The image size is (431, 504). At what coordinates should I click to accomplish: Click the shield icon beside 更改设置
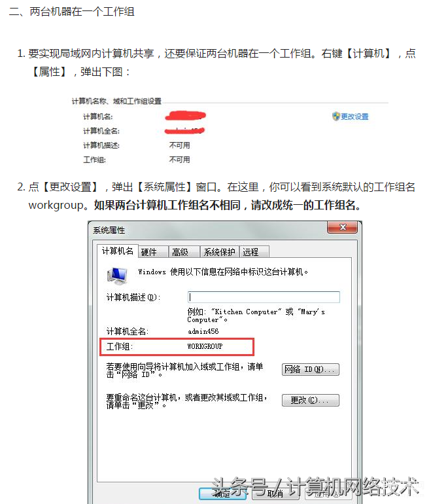point(336,117)
